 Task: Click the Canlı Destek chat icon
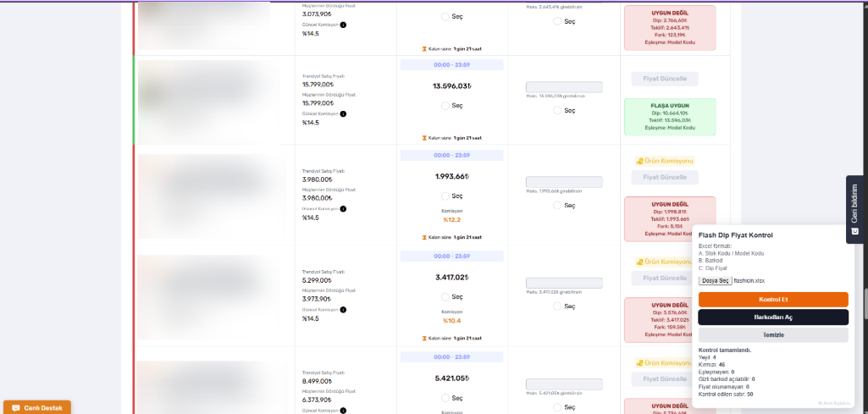[15, 408]
